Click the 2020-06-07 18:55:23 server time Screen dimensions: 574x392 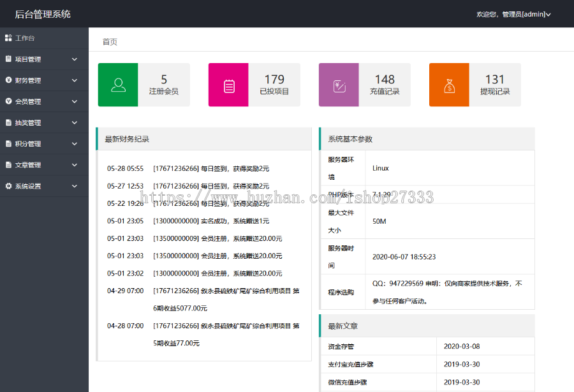coord(404,257)
